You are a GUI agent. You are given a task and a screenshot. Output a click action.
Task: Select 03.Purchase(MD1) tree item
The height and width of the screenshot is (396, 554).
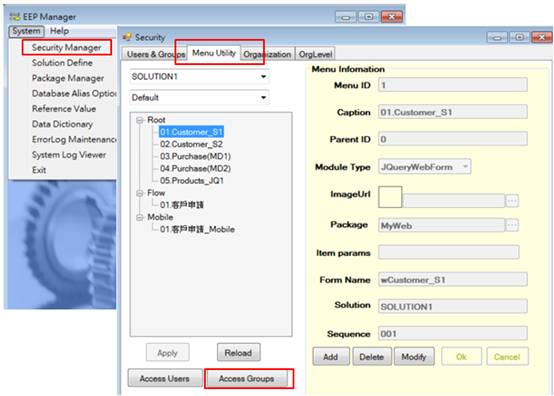pyautogui.click(x=195, y=156)
